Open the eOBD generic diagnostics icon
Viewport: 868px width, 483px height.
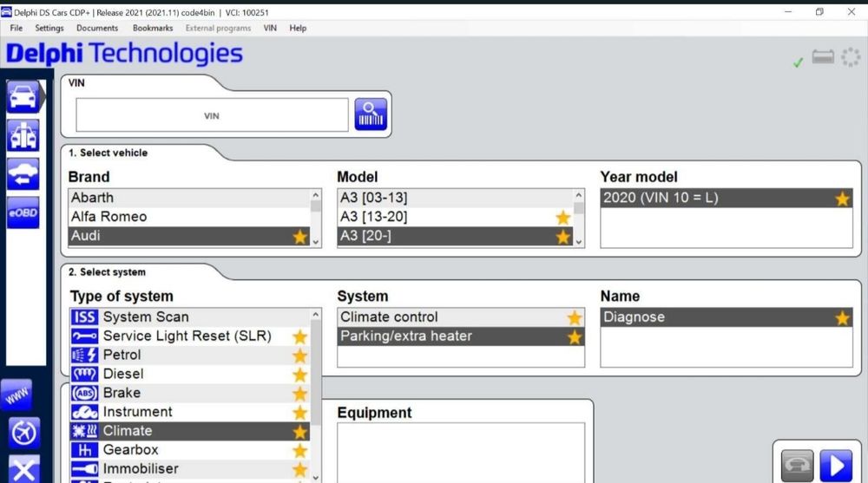pos(23,212)
